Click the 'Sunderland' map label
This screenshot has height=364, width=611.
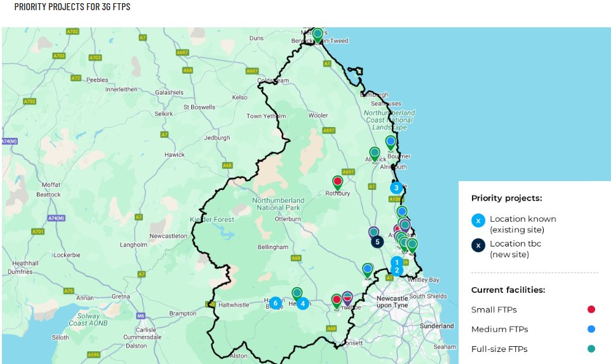(437, 326)
